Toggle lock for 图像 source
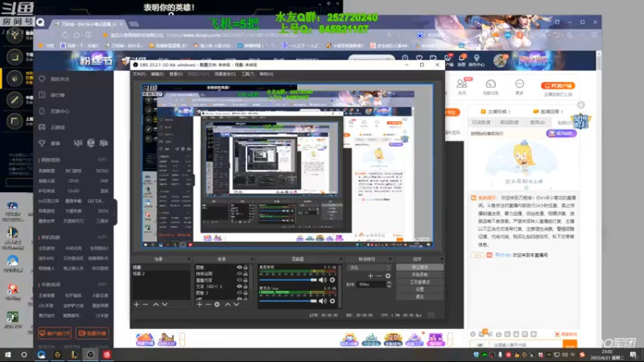 [x=246, y=267]
